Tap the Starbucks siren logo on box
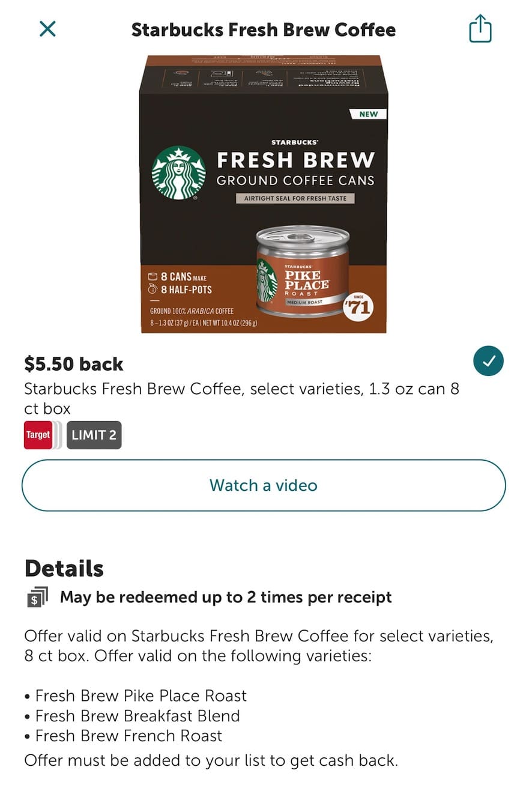Image resolution: width=532 pixels, height=788 pixels. [178, 173]
